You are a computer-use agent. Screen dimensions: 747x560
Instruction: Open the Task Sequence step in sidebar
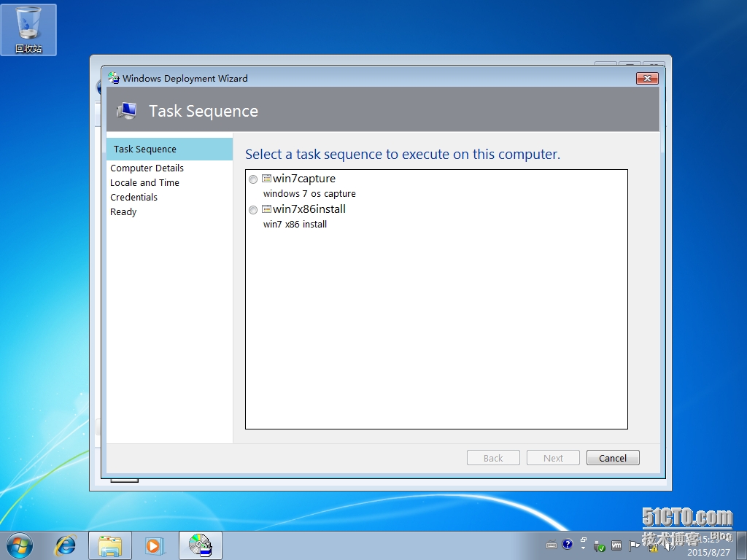coord(169,149)
